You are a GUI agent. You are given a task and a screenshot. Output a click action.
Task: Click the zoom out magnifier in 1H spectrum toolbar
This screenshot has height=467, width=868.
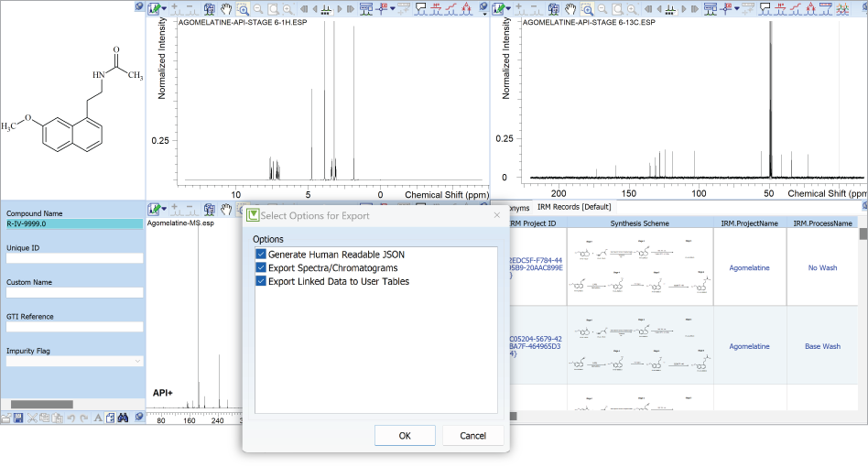258,9
